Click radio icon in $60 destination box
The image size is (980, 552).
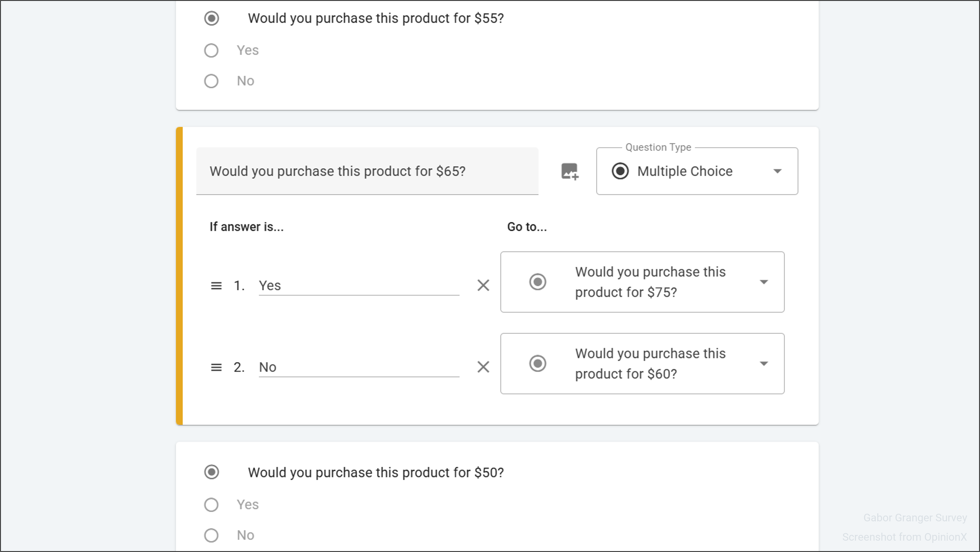click(x=538, y=364)
